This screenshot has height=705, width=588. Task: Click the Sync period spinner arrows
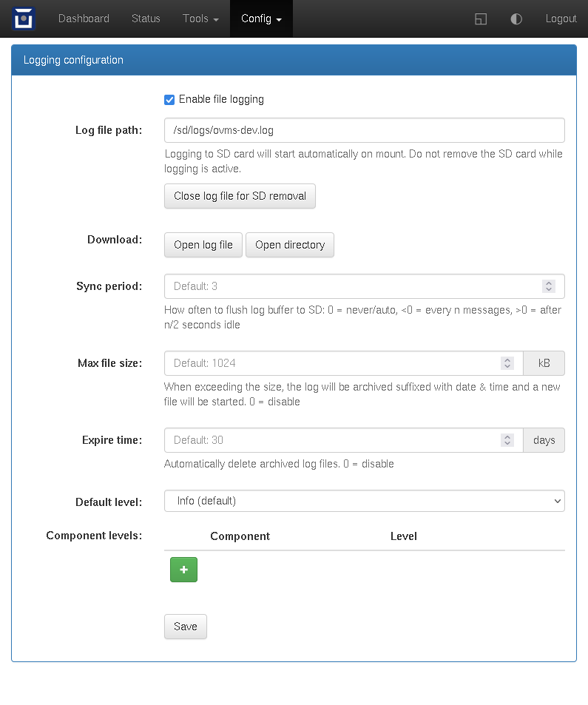548,286
